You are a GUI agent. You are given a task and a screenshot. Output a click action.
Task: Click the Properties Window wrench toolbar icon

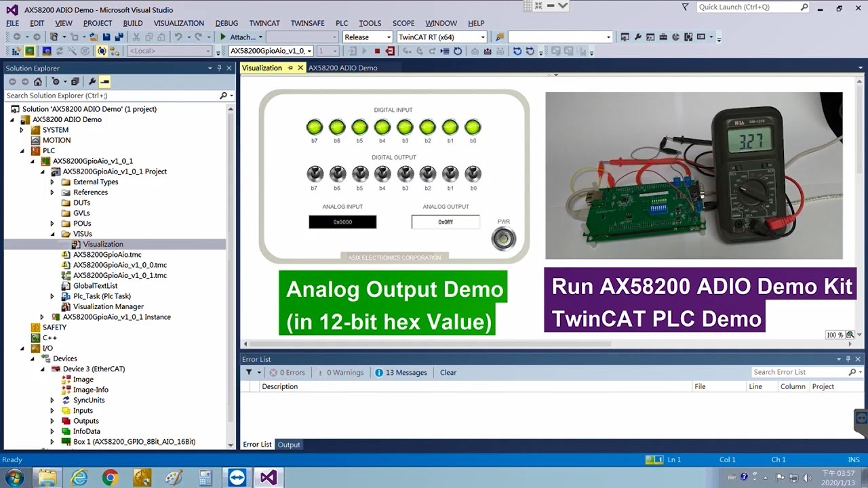pyautogui.click(x=637, y=37)
